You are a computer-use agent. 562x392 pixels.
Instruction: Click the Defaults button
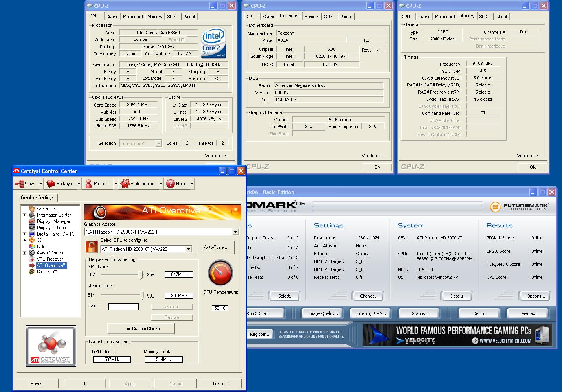220,384
